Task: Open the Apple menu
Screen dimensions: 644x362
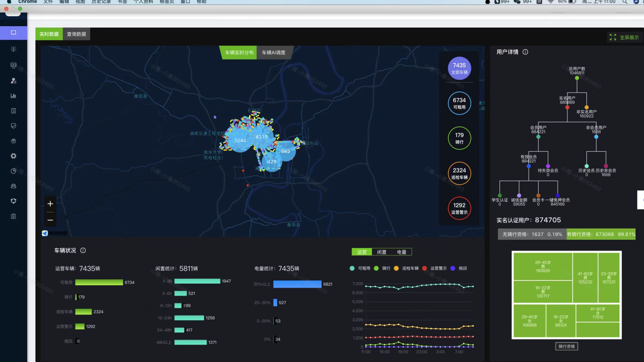Action: [9, 2]
